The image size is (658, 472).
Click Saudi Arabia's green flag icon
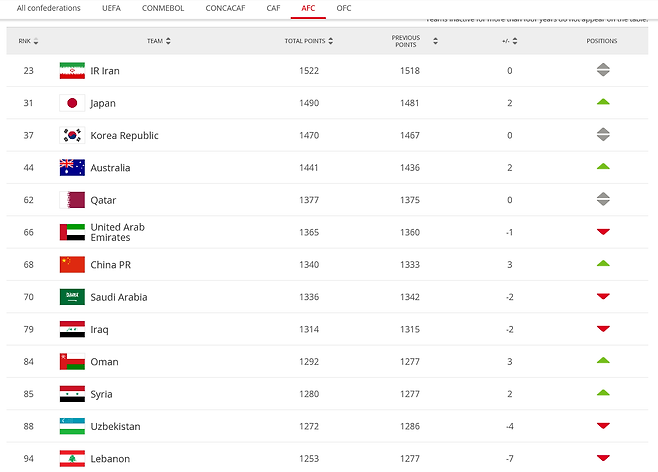(x=72, y=297)
